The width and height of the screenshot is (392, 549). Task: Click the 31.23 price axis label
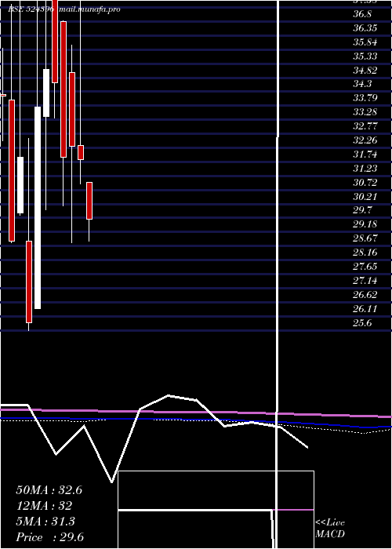click(365, 169)
